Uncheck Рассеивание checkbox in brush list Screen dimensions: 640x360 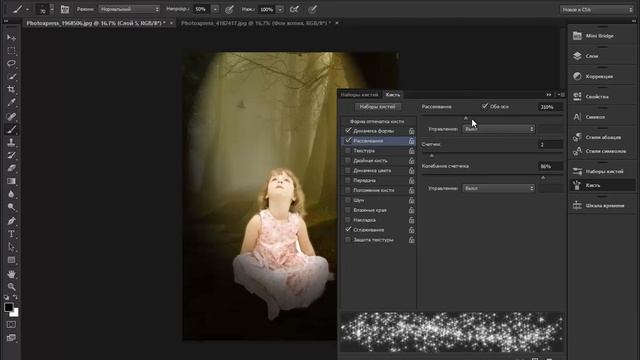click(348, 140)
